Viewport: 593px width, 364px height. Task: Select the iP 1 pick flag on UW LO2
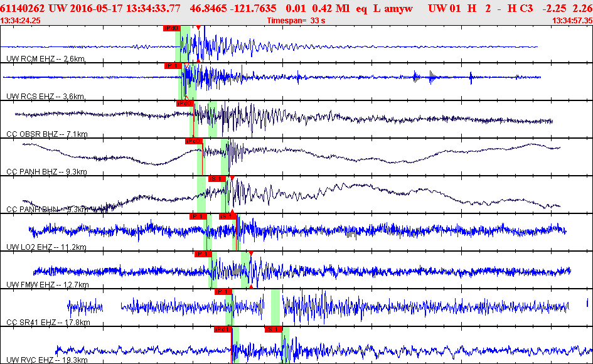199,217
